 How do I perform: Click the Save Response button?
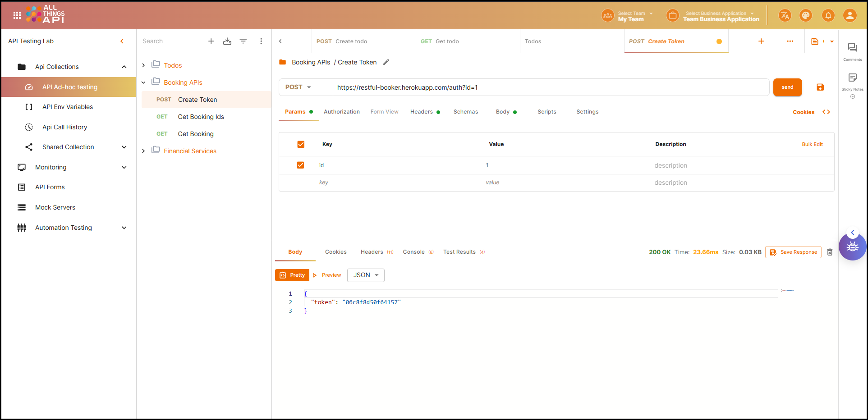[793, 252]
